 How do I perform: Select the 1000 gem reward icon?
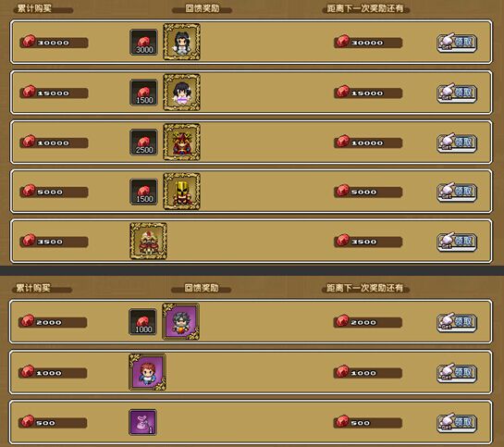click(142, 322)
